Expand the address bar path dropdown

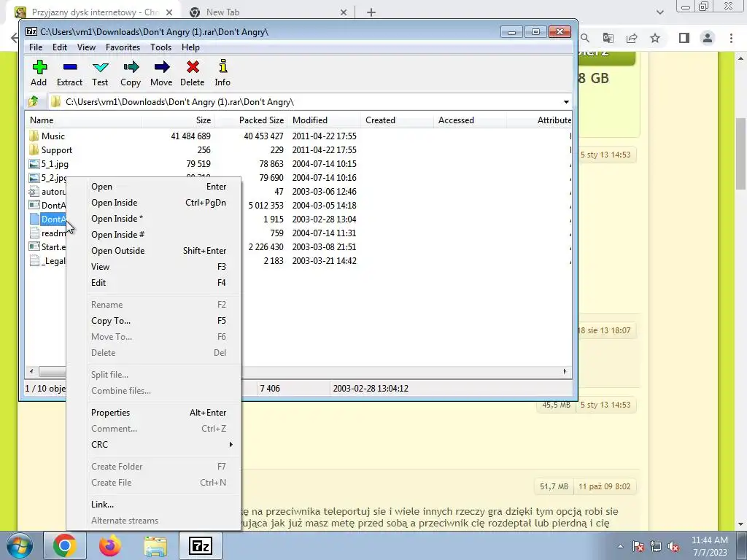coord(566,102)
